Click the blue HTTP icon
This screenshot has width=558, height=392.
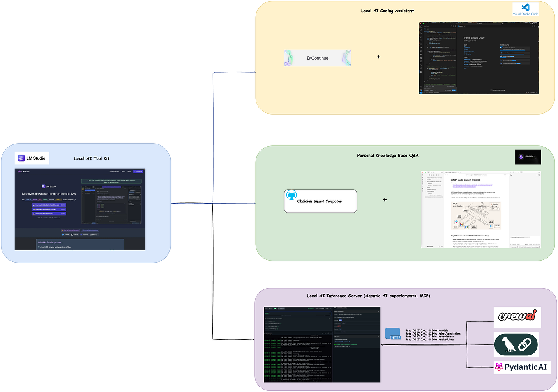pos(393,334)
